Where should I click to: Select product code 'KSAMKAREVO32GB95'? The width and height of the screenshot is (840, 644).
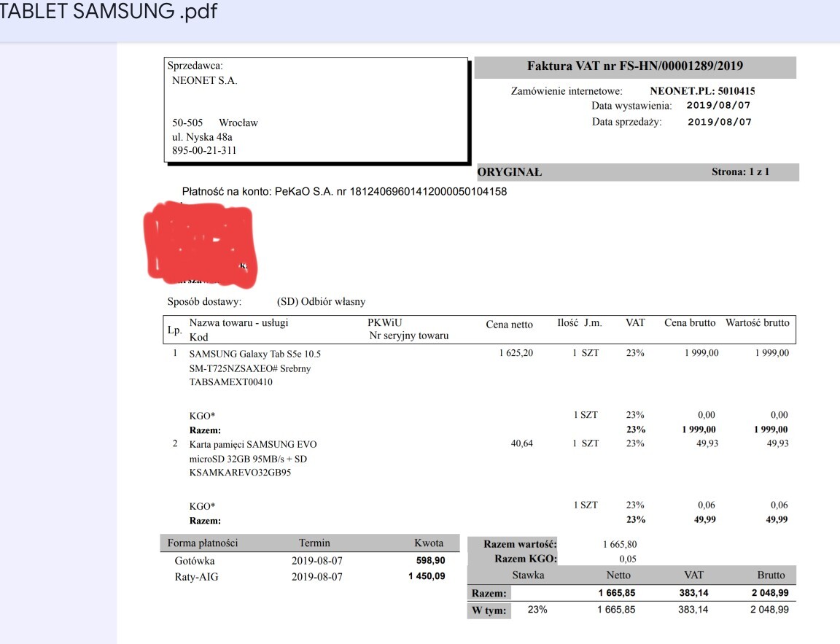[240, 473]
